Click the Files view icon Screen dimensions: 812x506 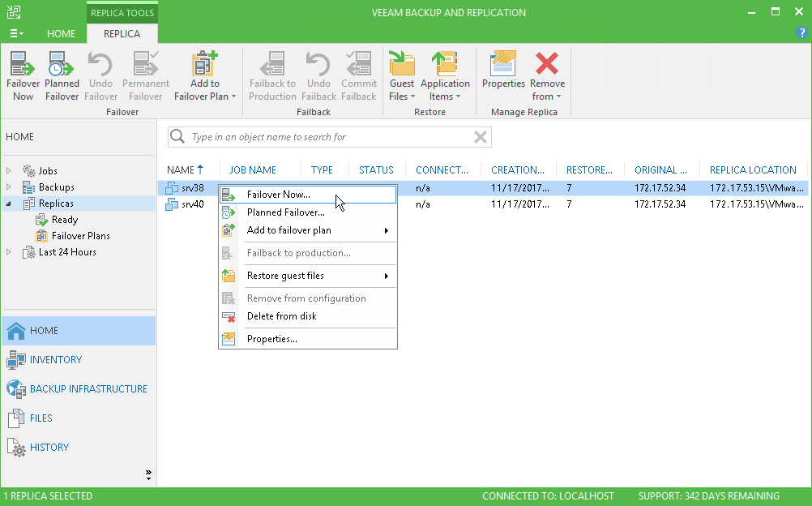16,418
